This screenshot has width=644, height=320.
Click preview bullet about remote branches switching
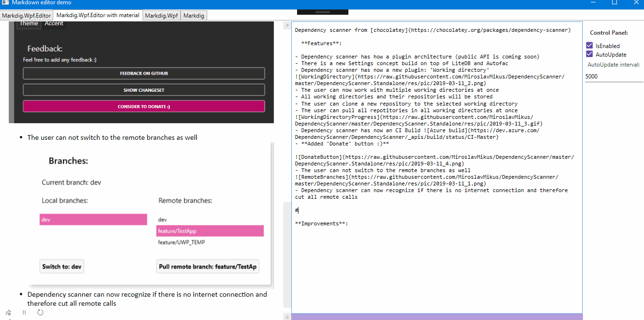[x=112, y=137]
